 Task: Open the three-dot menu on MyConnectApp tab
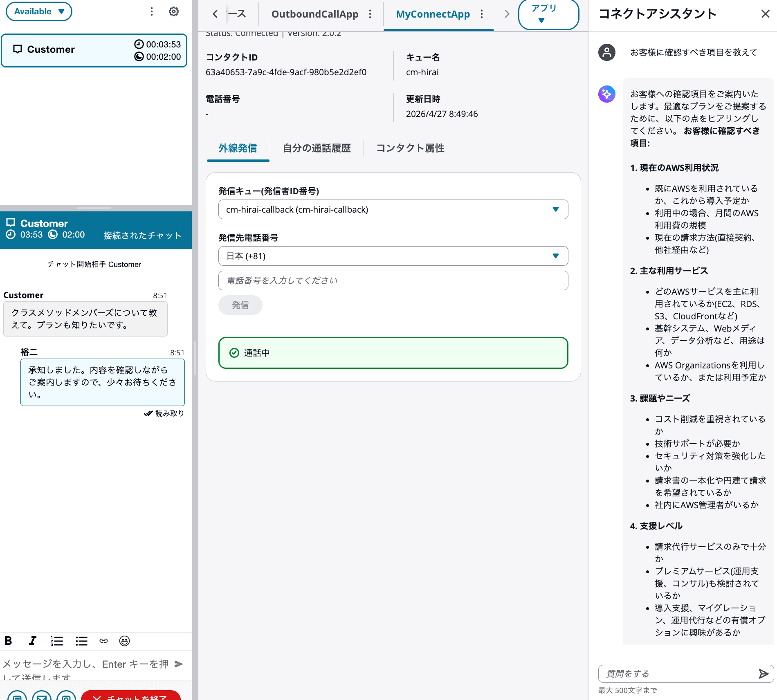[483, 14]
